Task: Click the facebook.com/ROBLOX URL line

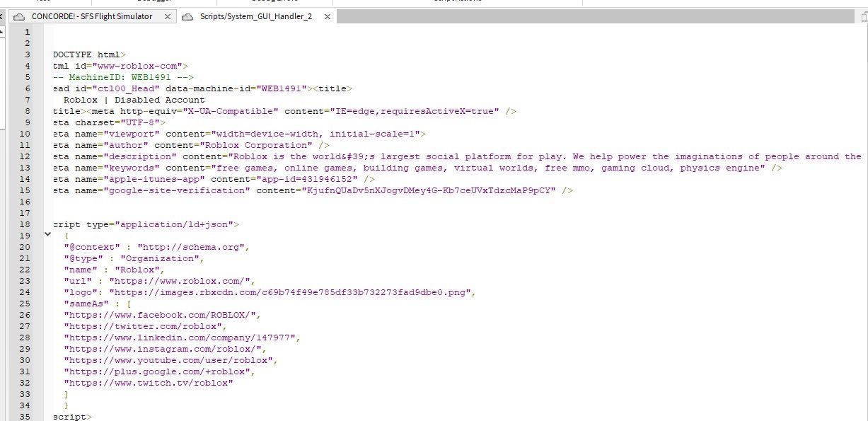Action: point(163,315)
